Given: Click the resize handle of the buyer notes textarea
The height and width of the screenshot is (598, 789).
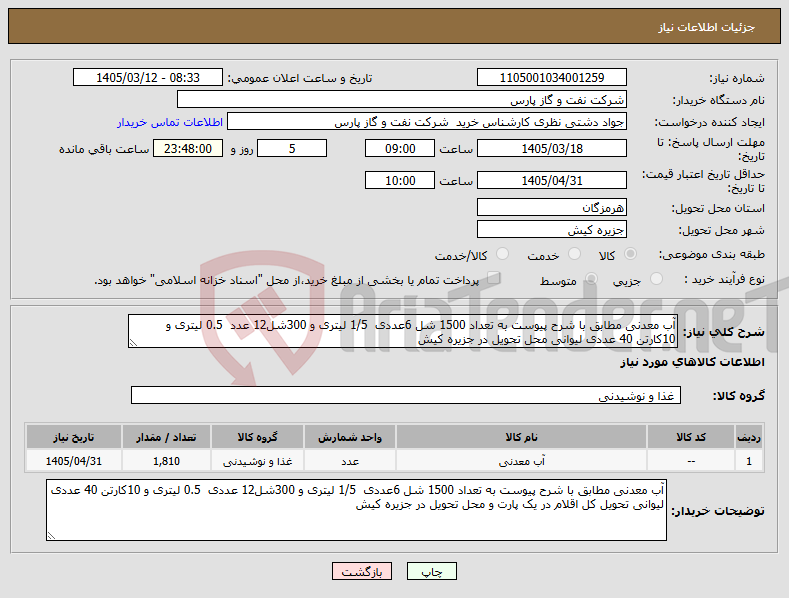Looking at the screenshot, I should pos(51,536).
